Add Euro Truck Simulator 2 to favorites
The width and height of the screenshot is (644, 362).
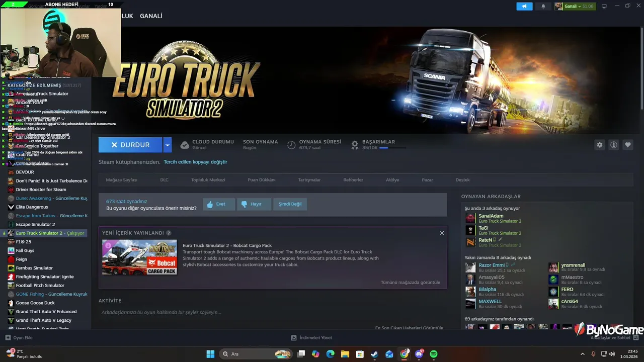tap(628, 145)
